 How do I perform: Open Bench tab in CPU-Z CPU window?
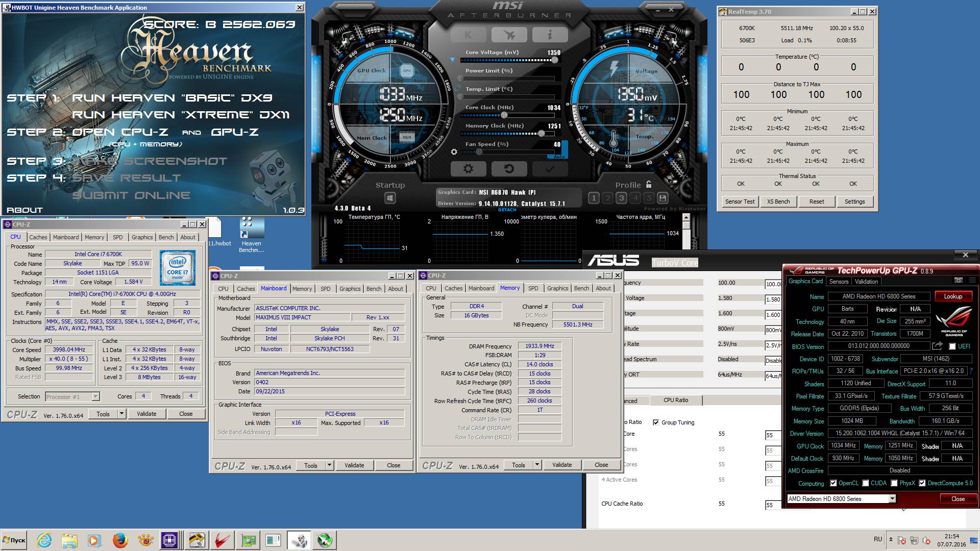pyautogui.click(x=166, y=237)
